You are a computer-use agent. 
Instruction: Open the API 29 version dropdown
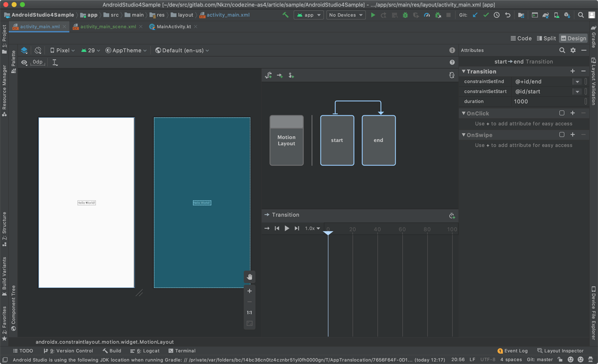91,50
